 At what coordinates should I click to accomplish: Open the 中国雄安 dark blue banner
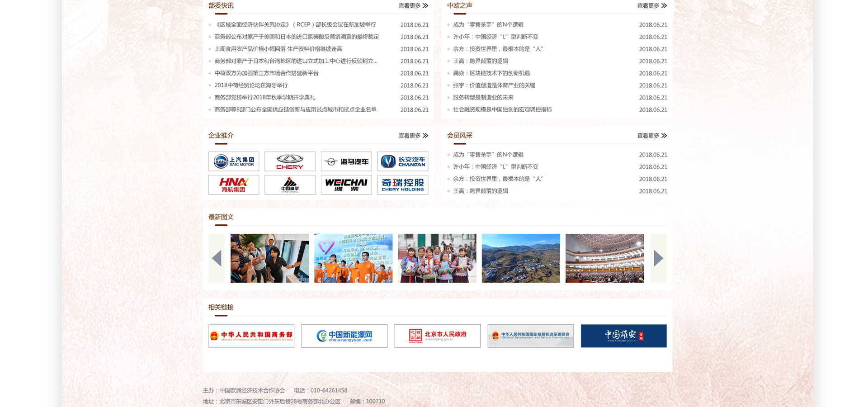(x=623, y=336)
